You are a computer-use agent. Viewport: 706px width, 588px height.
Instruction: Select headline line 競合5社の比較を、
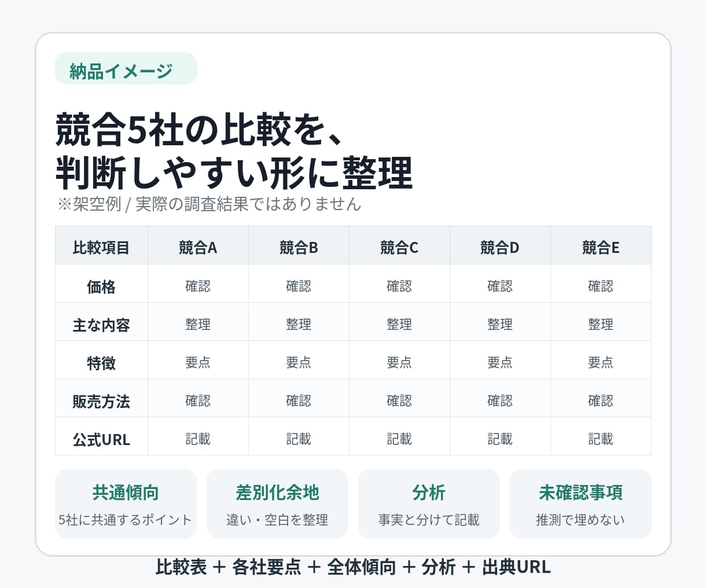(x=201, y=129)
